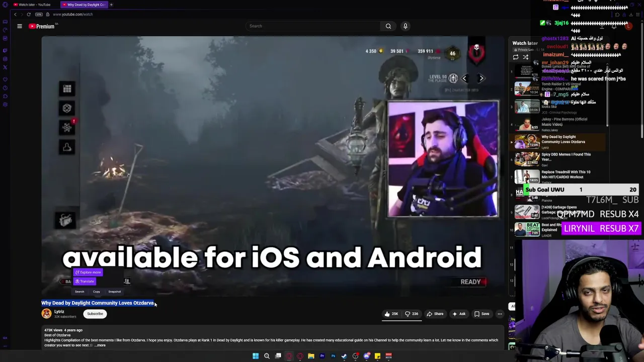This screenshot has height=362, width=644.
Task: Select the Why Dead by Daylight browser tab
Action: click(84, 5)
